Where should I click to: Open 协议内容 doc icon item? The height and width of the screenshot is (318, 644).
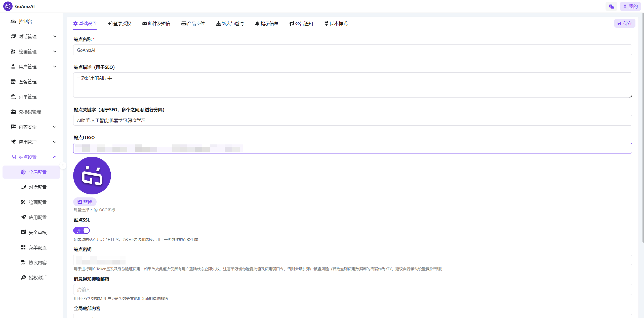coord(37,262)
